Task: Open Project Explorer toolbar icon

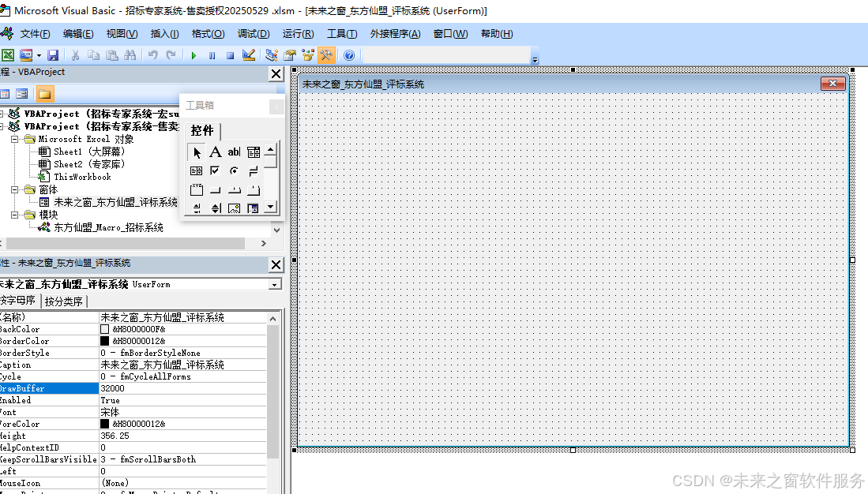Action: click(271, 54)
